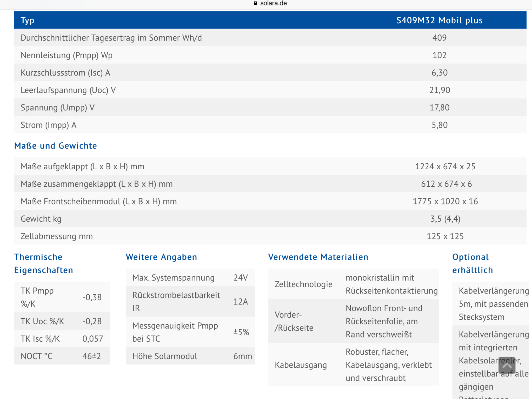Click 'monokristallin mit Rückseitenkontaktierung' text
This screenshot has height=399, width=532.
[x=392, y=284]
